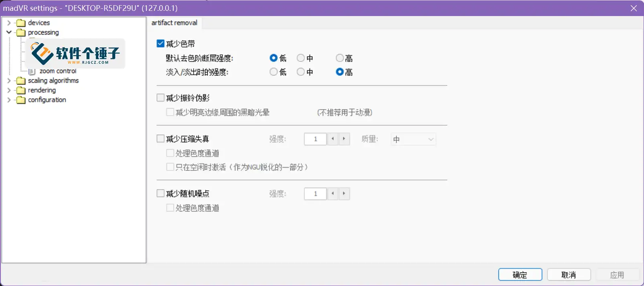Increase 减少压缩失真 强度 with right arrow
The width and height of the screenshot is (644, 286).
coord(344,139)
